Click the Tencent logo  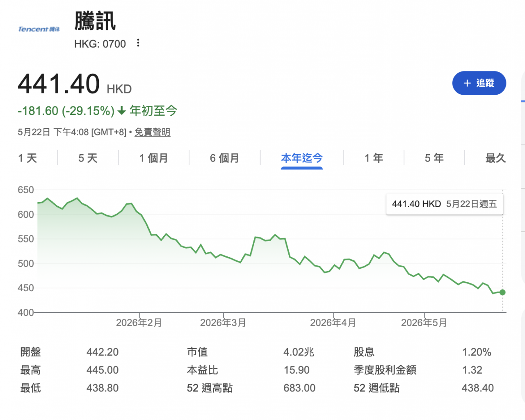39,29
